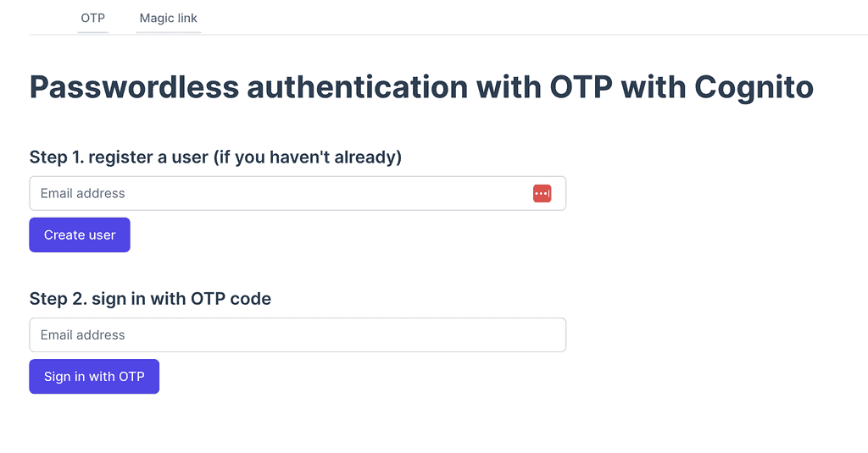Click the word "Cognito" in the page title
This screenshot has width=868, height=453.
tap(754, 87)
